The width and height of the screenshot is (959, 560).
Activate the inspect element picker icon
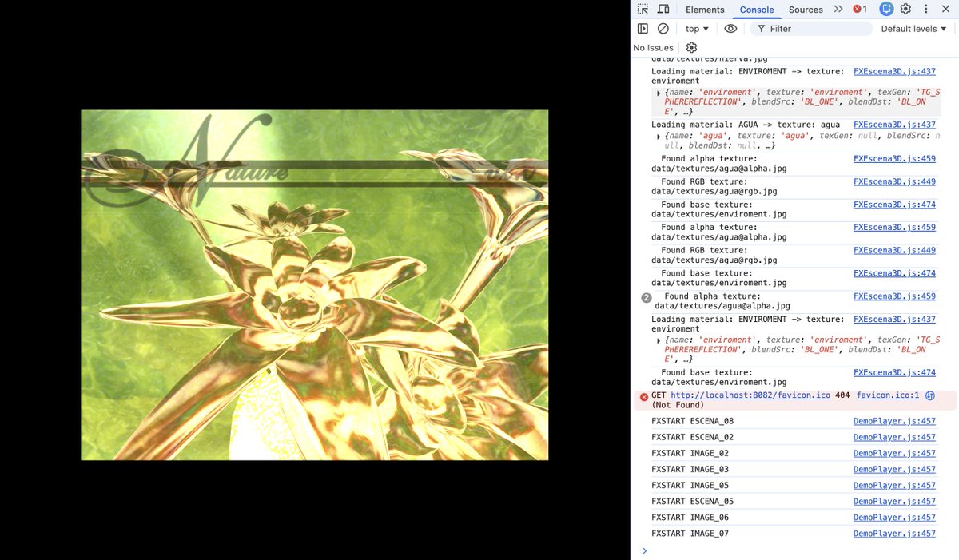643,9
